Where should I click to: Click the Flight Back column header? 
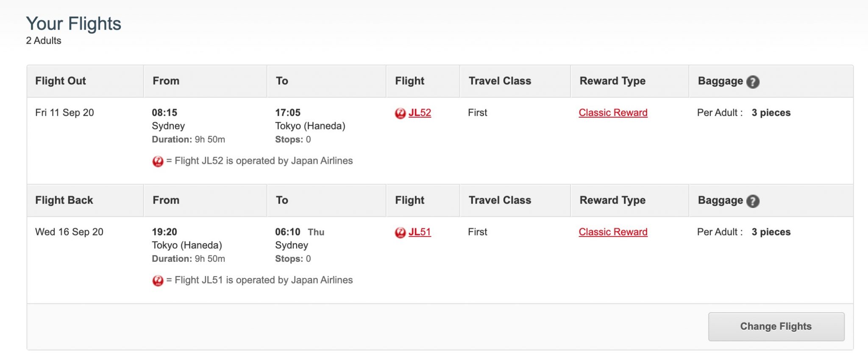pyautogui.click(x=64, y=200)
